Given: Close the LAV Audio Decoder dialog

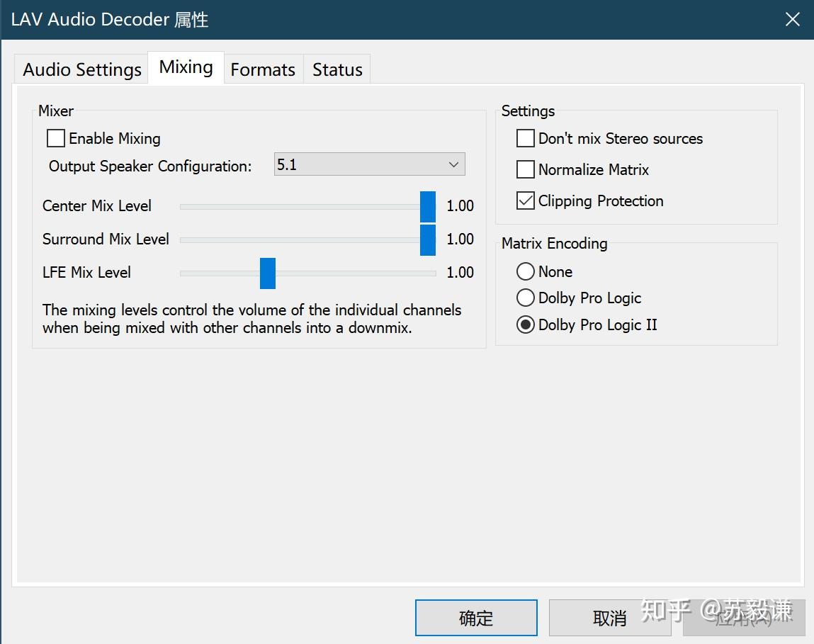Looking at the screenshot, I should [x=792, y=20].
